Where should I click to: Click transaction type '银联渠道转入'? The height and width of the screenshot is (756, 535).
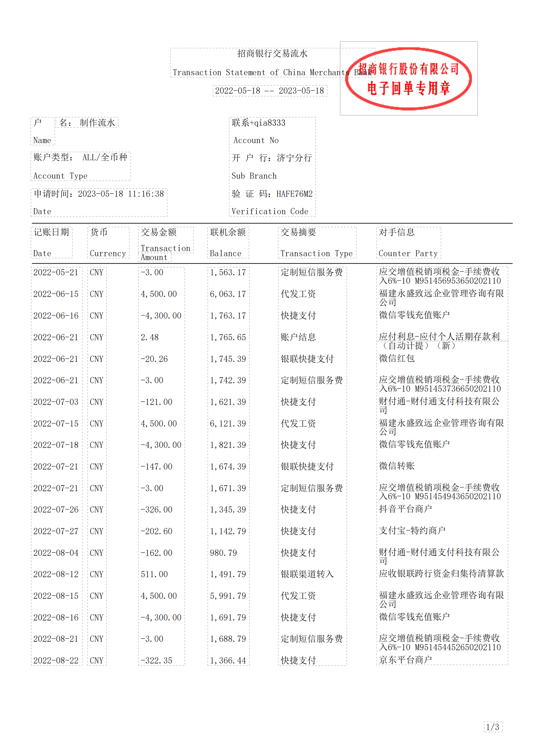coord(307,574)
